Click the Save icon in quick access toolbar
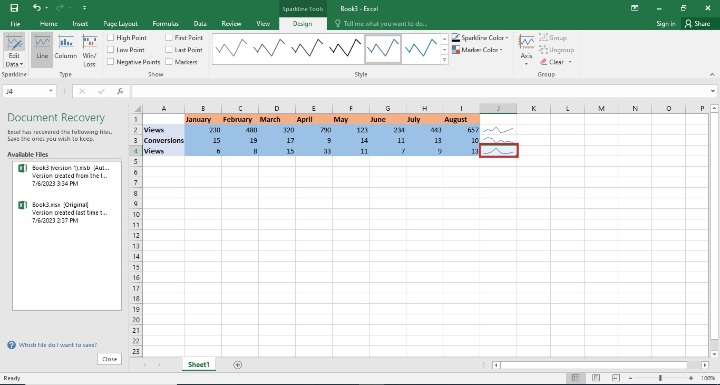 coord(14,8)
